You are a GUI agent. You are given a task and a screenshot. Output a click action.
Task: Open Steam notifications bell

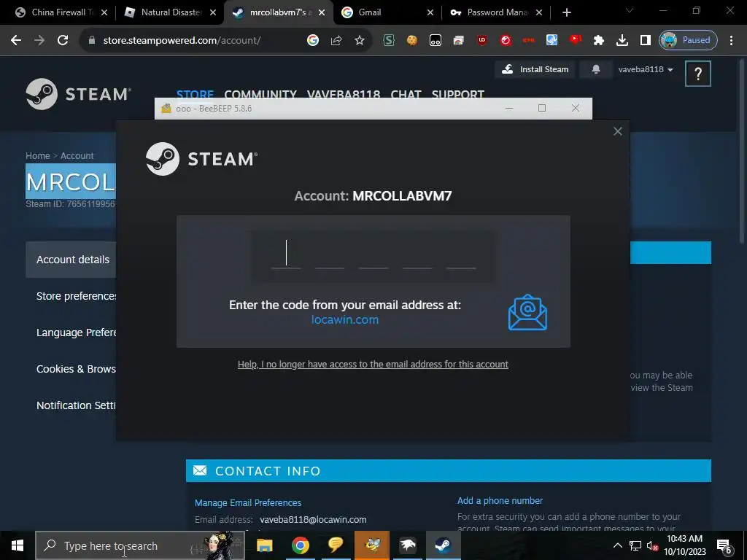tap(596, 69)
